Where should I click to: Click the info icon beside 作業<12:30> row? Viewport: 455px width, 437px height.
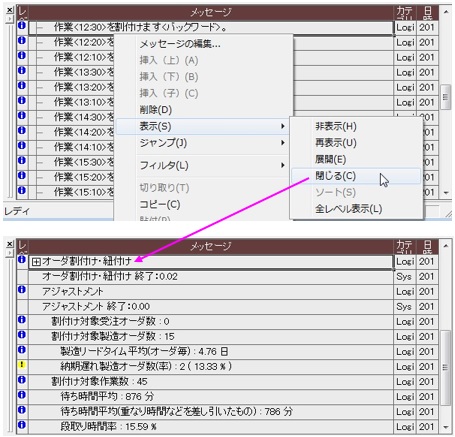point(22,25)
